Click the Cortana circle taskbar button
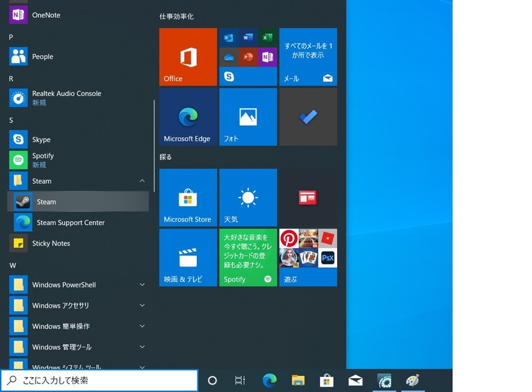The width and height of the screenshot is (532, 392). pos(212,381)
